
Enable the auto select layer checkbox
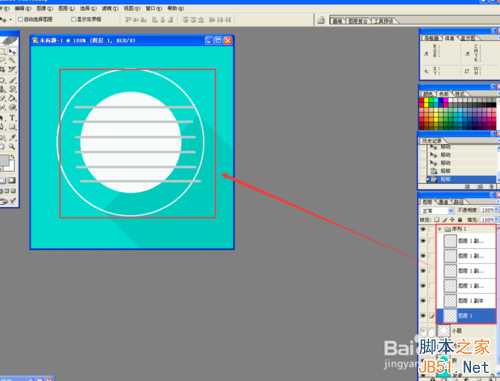[20, 19]
